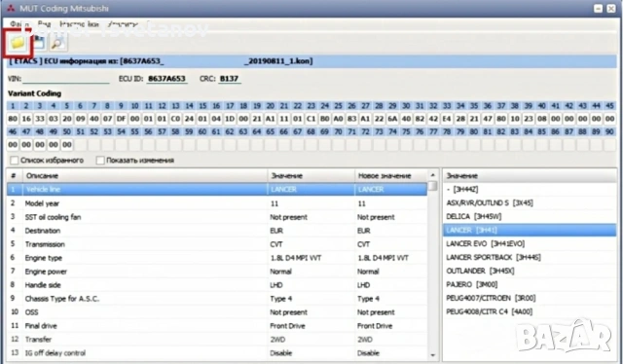Click the CVT new value cell
Screen dimensions: 623x364
pyautogui.click(x=391, y=244)
